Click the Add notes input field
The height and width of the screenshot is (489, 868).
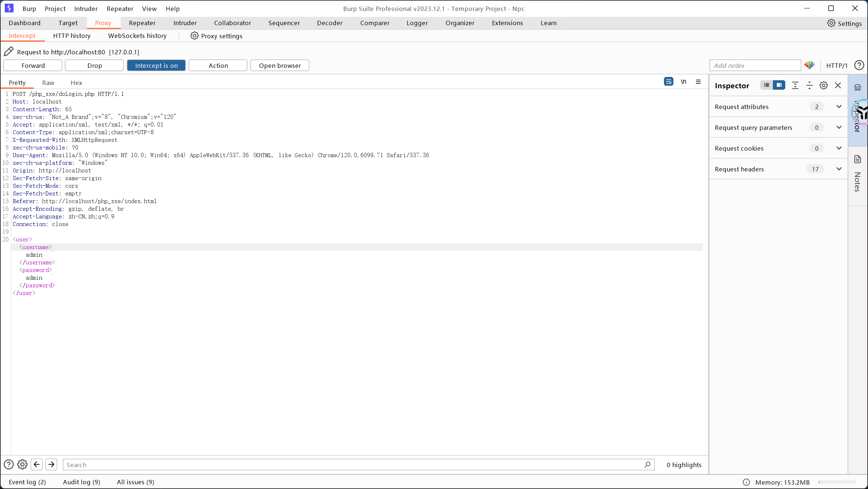[x=754, y=66]
